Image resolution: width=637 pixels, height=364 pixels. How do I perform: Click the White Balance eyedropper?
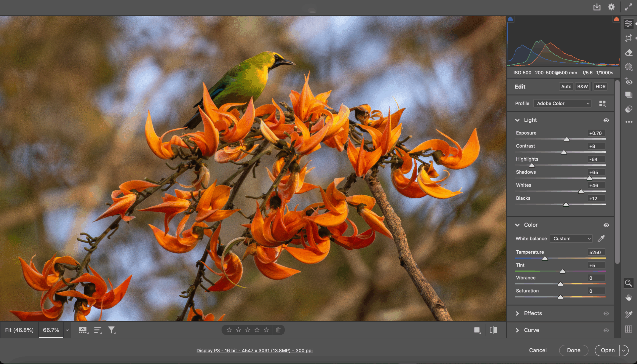pyautogui.click(x=601, y=238)
